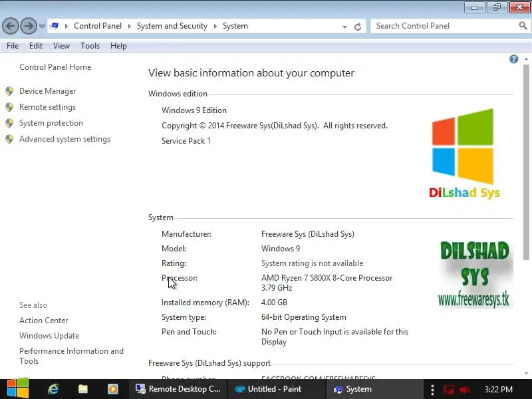The height and width of the screenshot is (399, 532).
Task: Go to Control Panel Home
Action: pyautogui.click(x=55, y=67)
